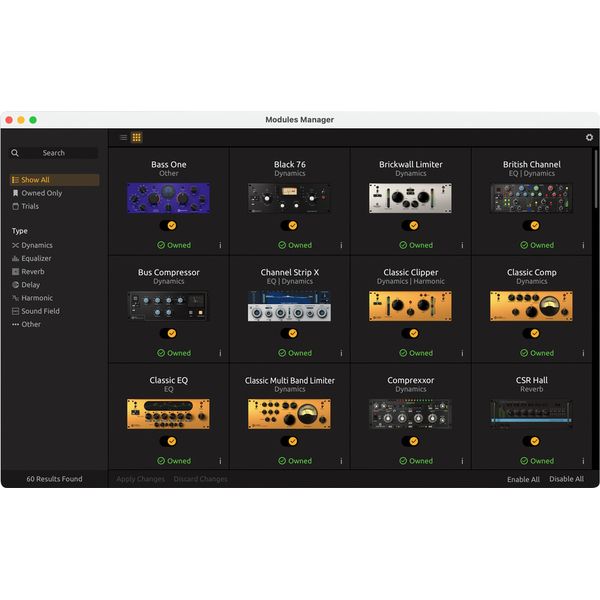Click Black 76 plugin thumbnail
Screen dimensions: 600x600
(289, 198)
